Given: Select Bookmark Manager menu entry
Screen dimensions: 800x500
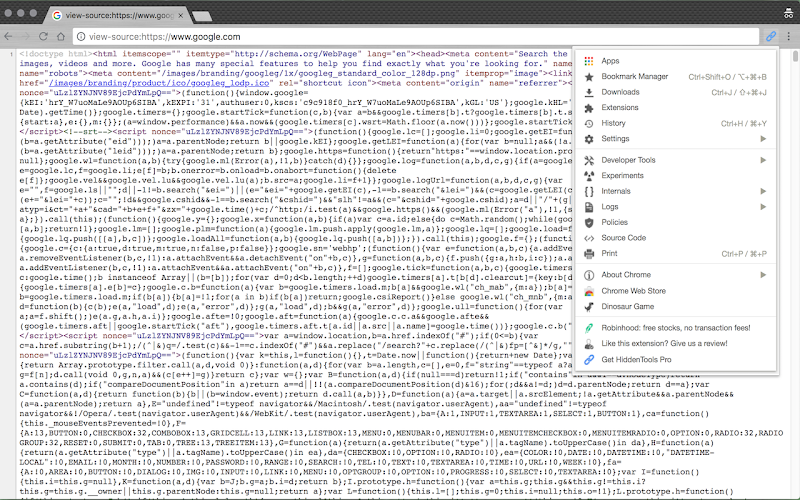Looking at the screenshot, I should [676, 77].
